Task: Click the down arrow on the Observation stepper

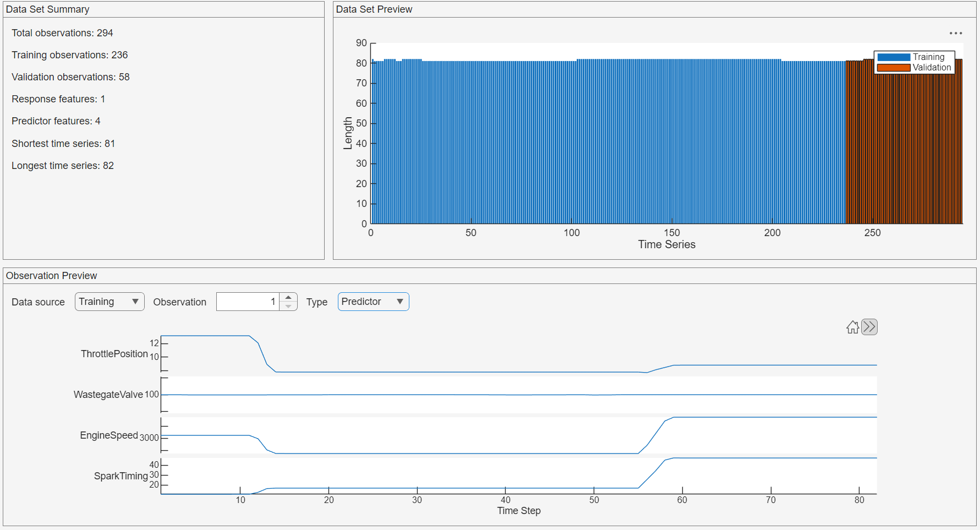Action: (288, 305)
